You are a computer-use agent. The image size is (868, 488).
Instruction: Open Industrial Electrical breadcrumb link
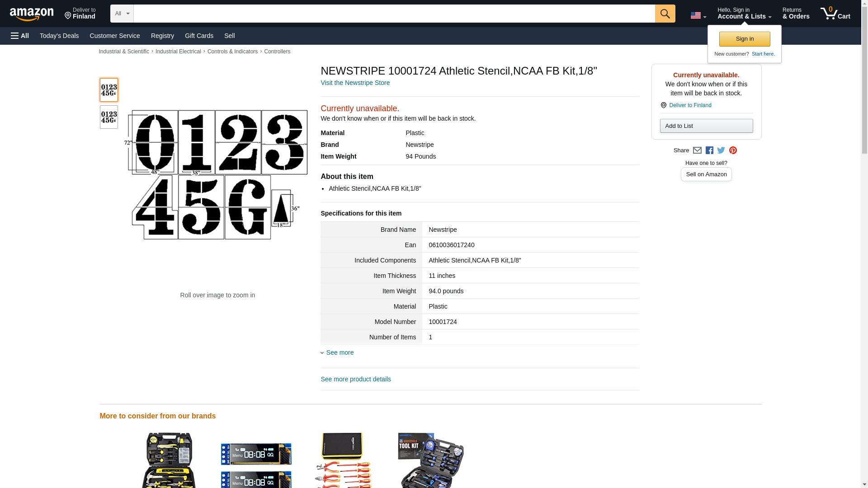178,52
